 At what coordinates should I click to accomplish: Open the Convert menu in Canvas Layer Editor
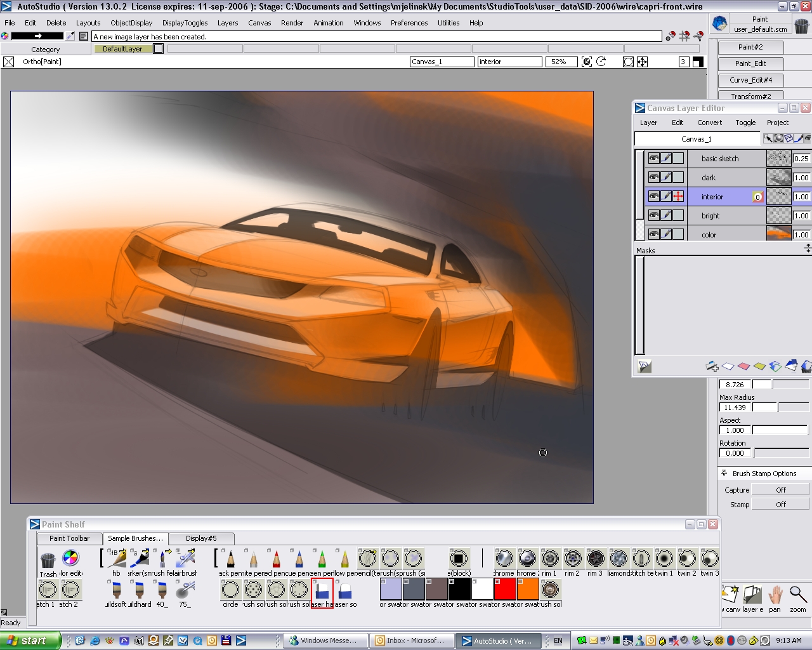click(709, 123)
